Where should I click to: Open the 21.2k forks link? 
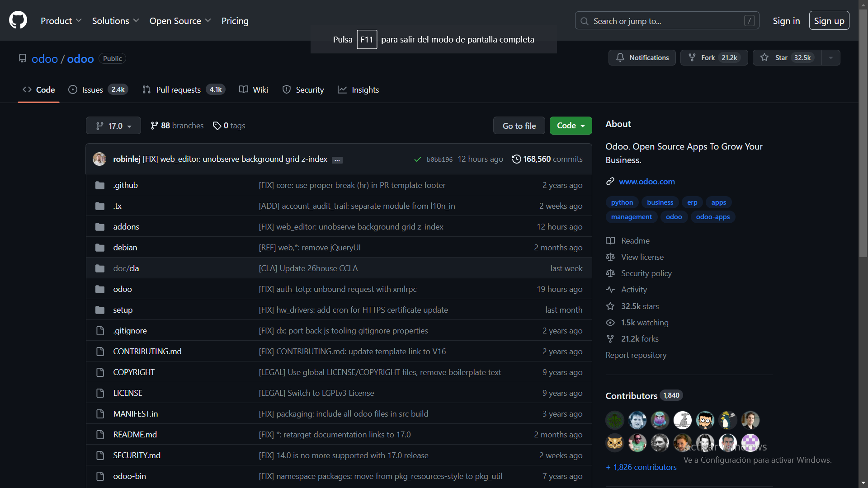(640, 339)
